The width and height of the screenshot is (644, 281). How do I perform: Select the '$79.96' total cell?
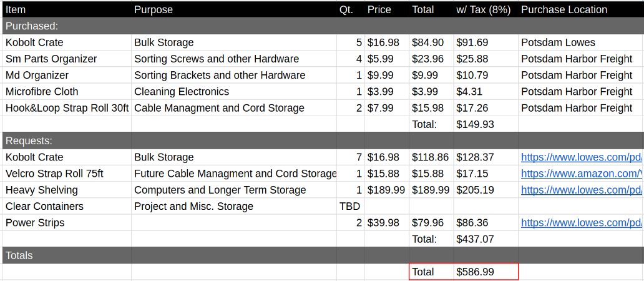click(431, 223)
